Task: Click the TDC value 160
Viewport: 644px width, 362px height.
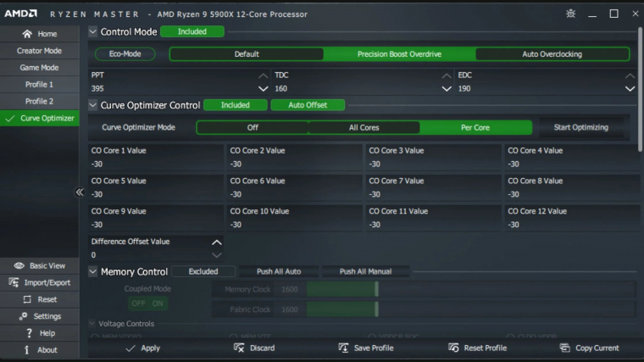Action: [281, 89]
